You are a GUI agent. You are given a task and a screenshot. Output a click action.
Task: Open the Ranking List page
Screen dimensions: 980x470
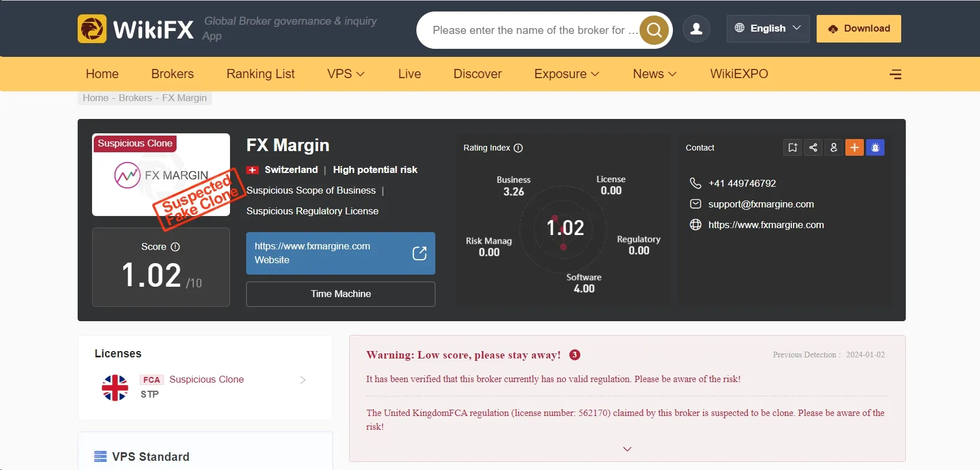tap(261, 74)
